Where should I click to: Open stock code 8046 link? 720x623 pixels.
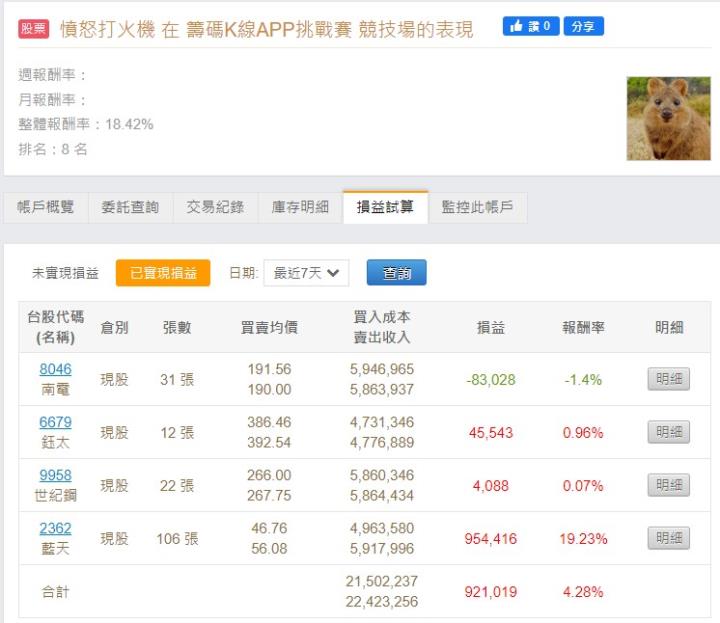(56, 369)
